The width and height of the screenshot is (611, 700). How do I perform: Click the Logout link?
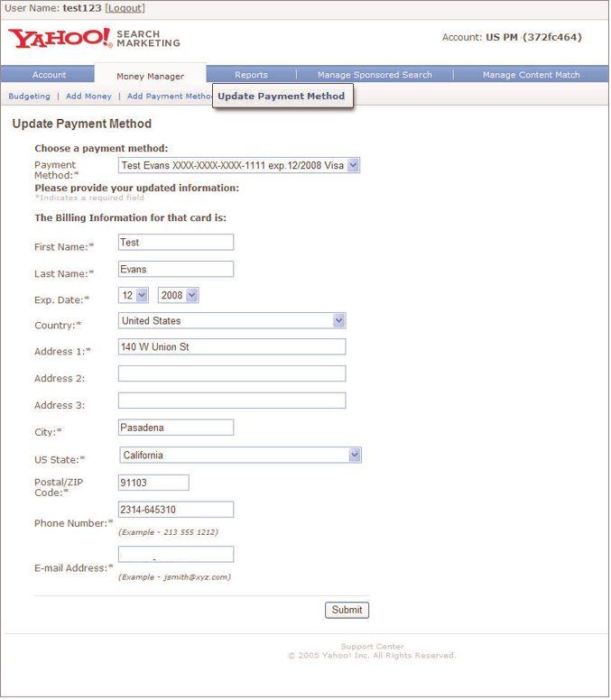125,8
